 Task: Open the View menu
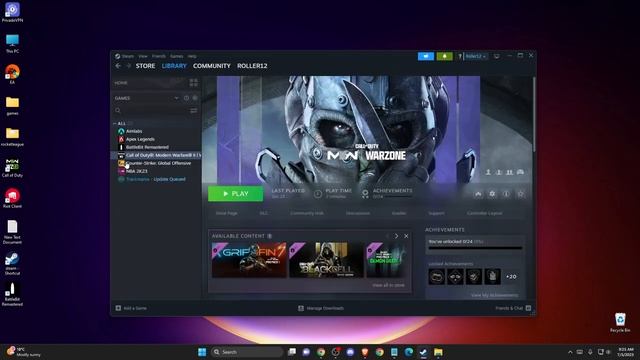(x=143, y=56)
